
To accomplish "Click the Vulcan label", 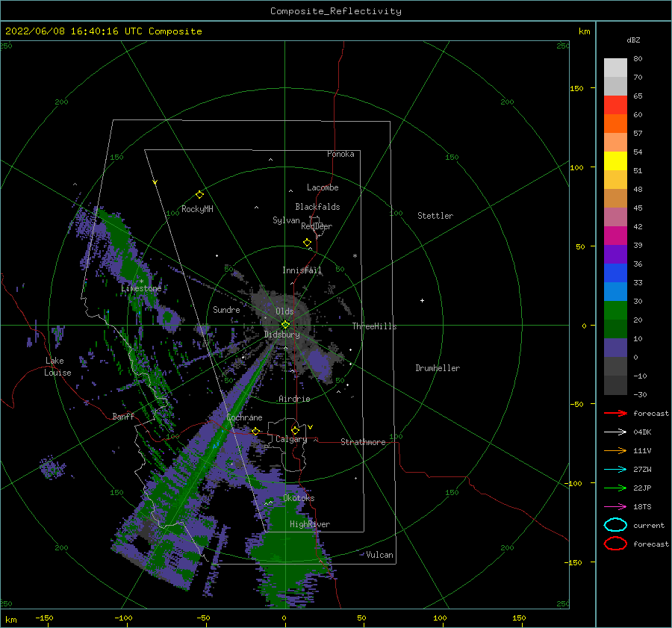I will coord(380,555).
